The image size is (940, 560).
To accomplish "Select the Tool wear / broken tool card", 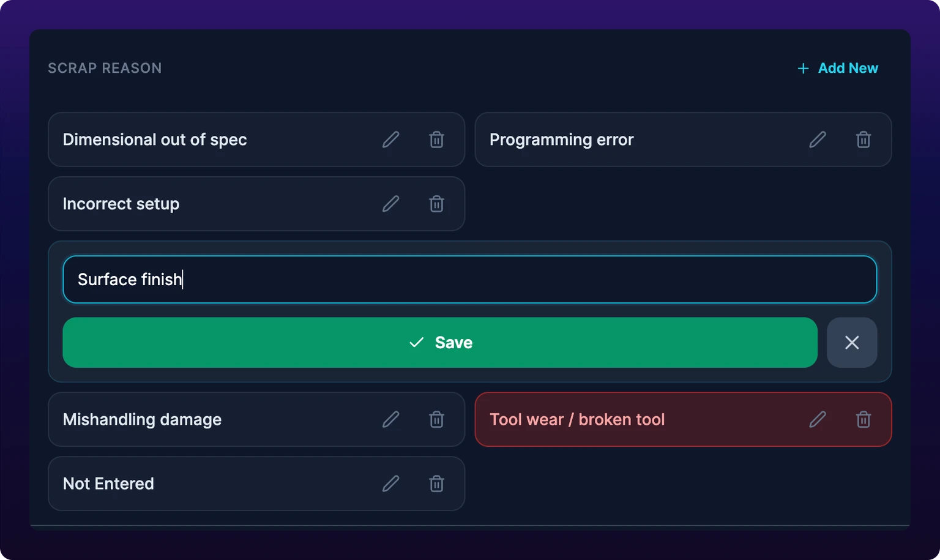I will [x=683, y=419].
